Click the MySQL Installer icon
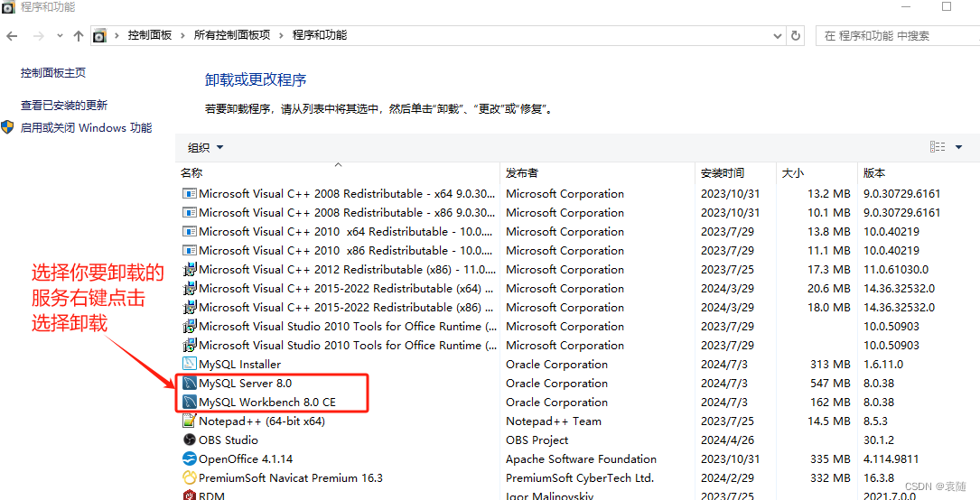 pyautogui.click(x=190, y=364)
